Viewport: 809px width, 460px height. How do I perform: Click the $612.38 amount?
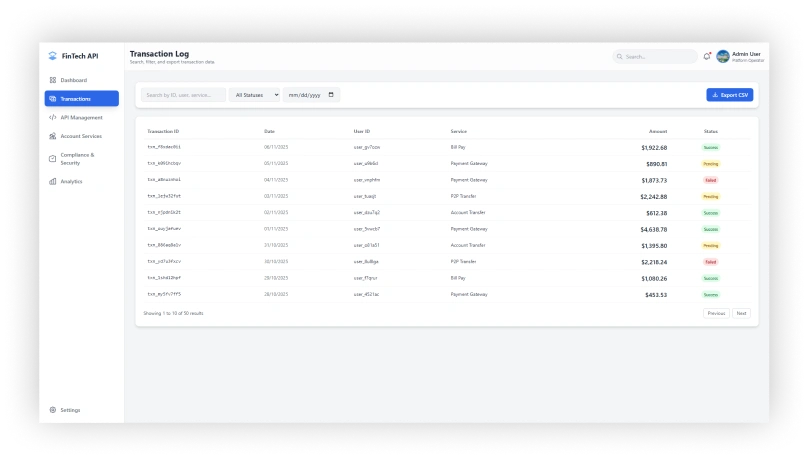pos(657,213)
